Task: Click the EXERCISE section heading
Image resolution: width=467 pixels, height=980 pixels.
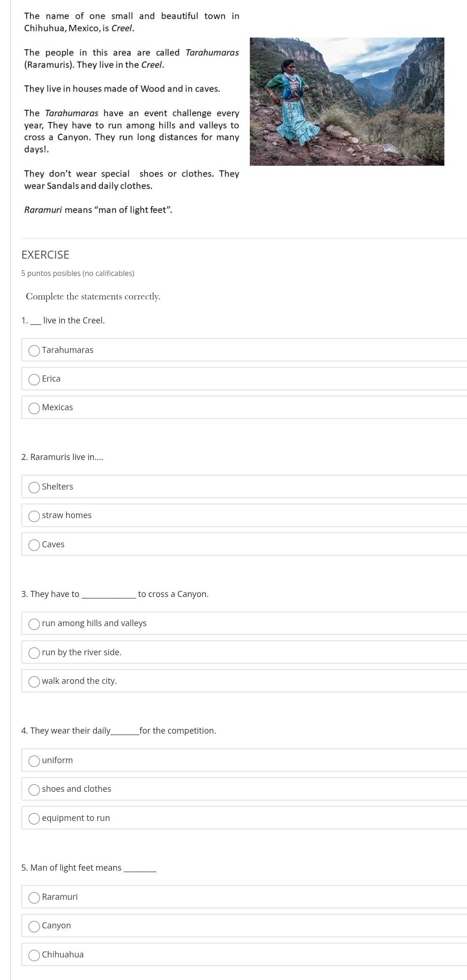Action: point(45,255)
